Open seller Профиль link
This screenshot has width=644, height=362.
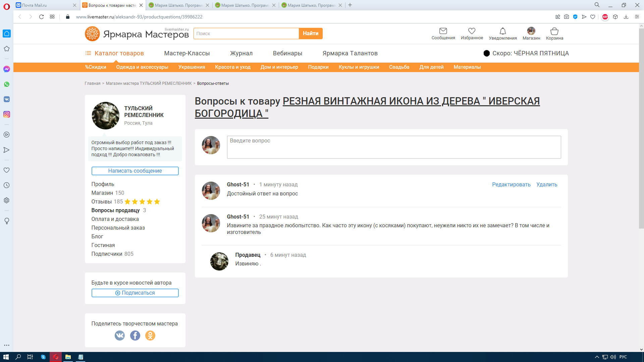(x=103, y=184)
